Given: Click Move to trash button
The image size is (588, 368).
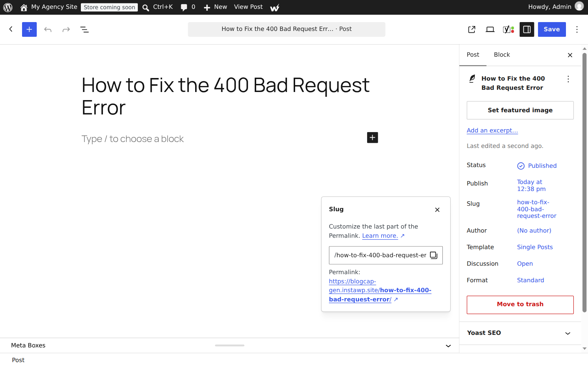Looking at the screenshot, I should coord(520,305).
